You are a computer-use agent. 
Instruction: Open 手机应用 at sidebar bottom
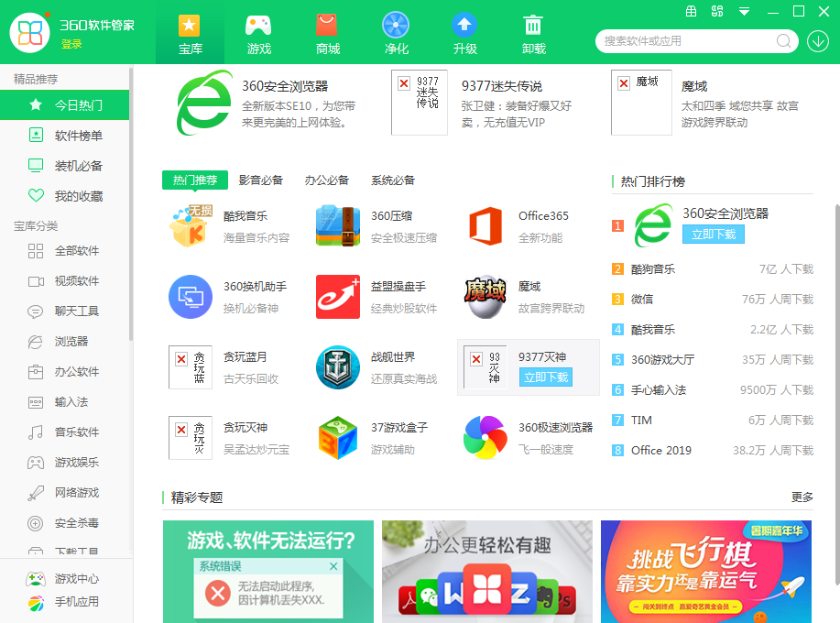(x=62, y=602)
